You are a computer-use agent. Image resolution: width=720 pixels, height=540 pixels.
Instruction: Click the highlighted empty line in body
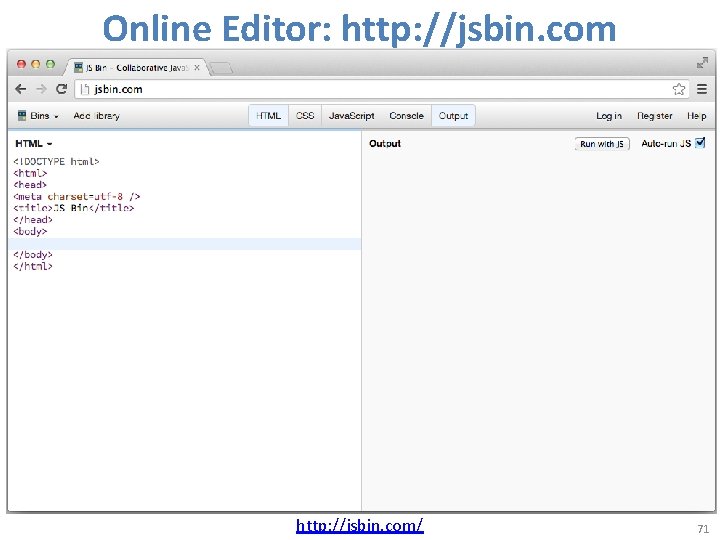pos(185,243)
